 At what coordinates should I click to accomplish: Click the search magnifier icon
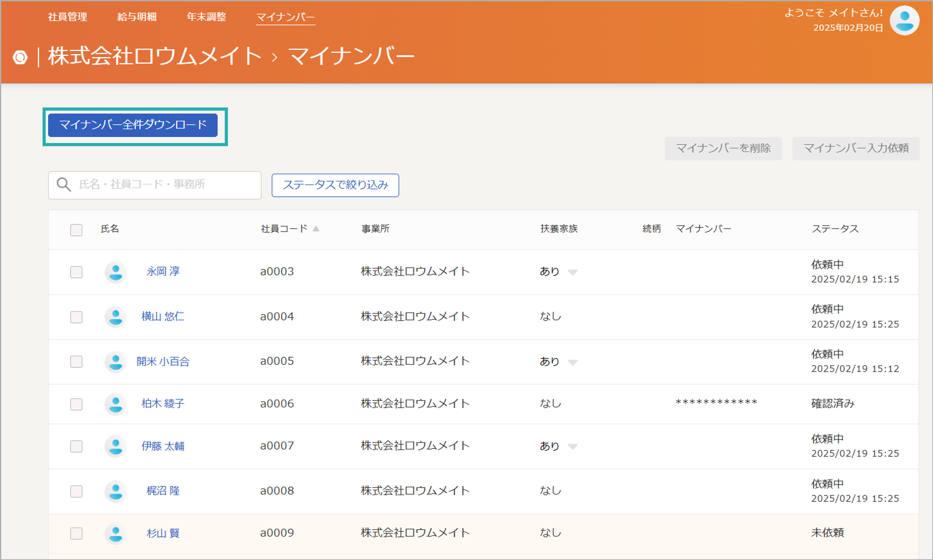point(63,185)
